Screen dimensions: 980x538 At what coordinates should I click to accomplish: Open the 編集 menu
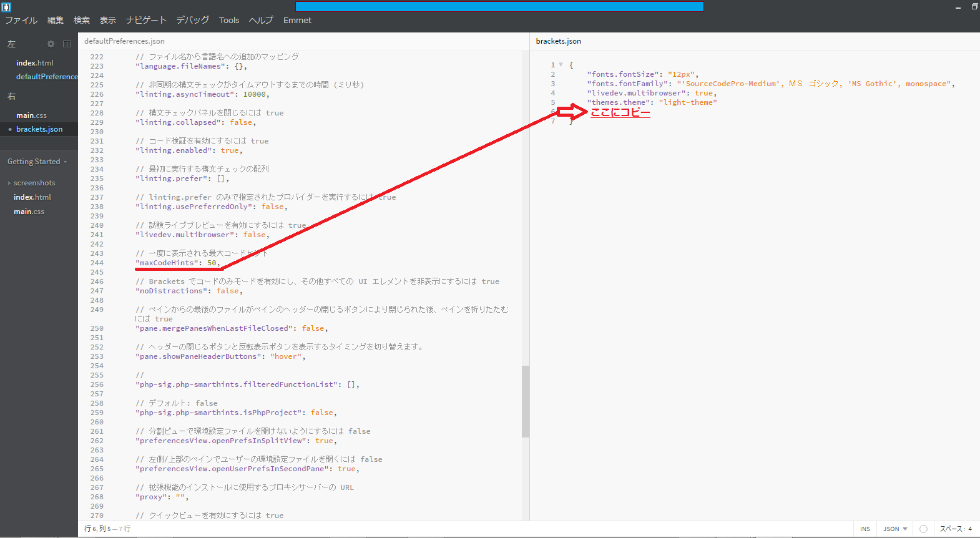[x=56, y=20]
